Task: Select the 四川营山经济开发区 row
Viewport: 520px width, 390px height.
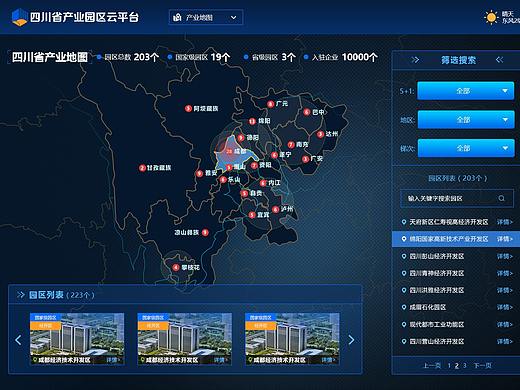Action: click(457, 341)
